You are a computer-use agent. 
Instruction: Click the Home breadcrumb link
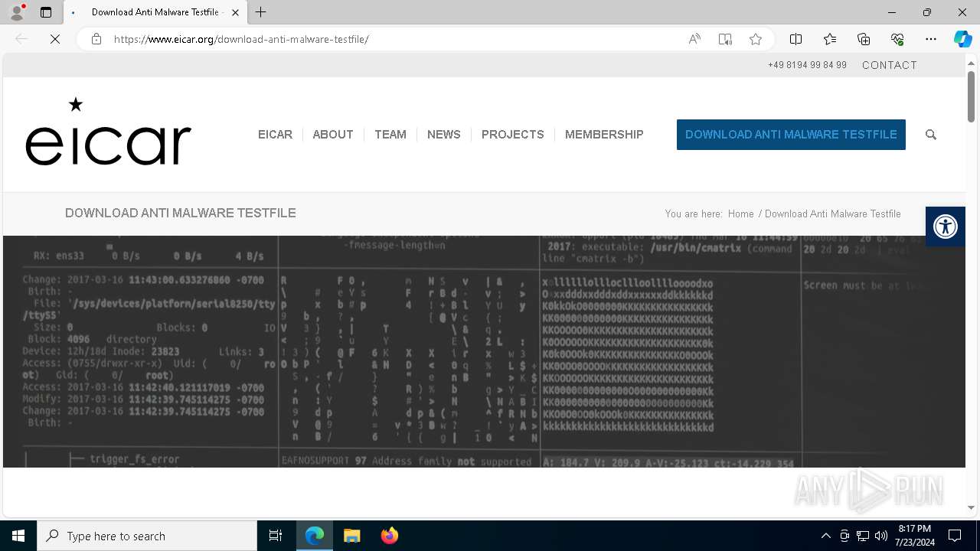tap(741, 214)
